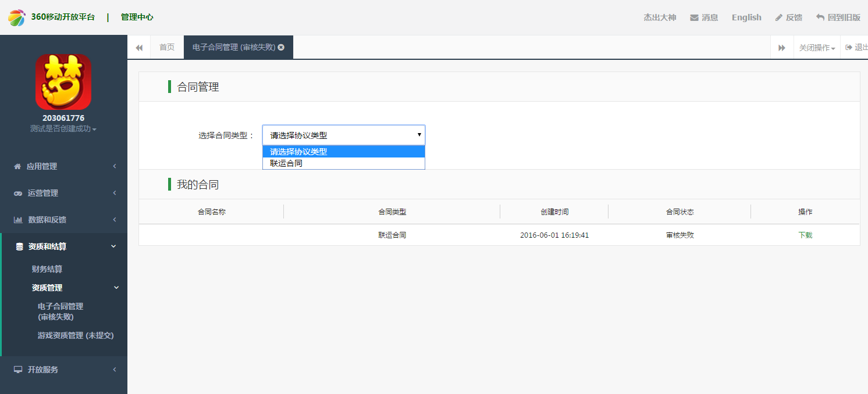868x394 pixels.
Task: Open 财务结算 in the sidebar
Action: pos(47,269)
